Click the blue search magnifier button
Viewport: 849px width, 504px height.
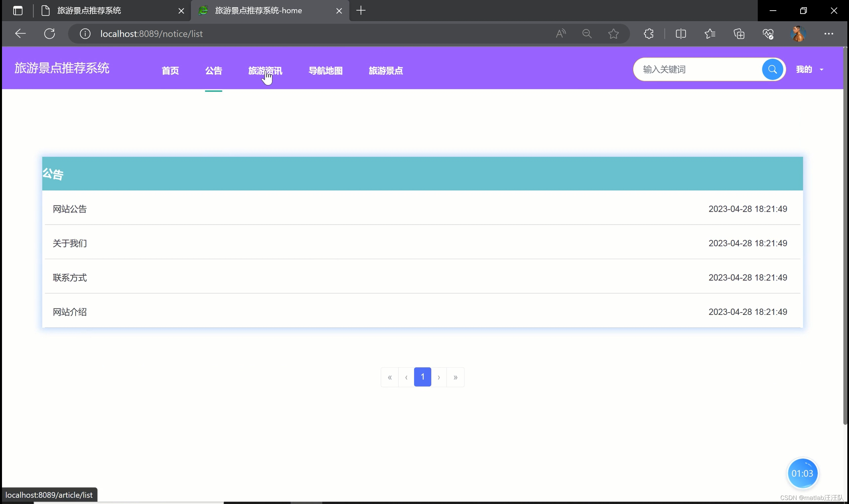(x=772, y=69)
